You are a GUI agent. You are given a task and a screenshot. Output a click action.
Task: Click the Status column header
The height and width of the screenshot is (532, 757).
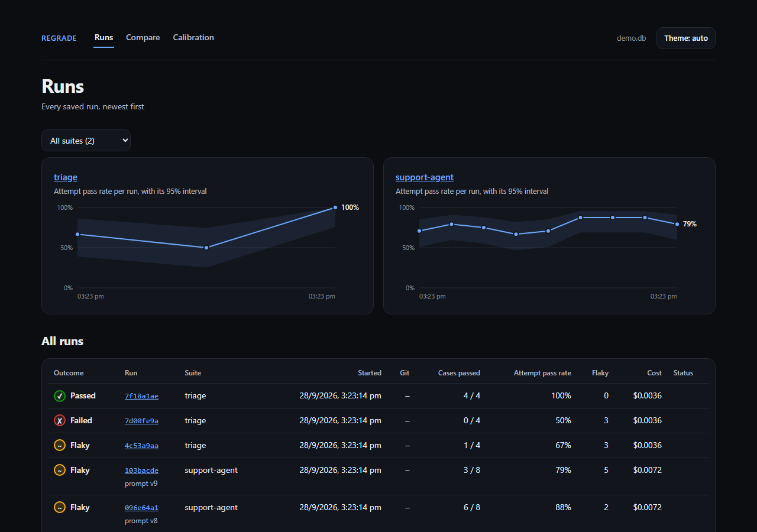point(683,373)
